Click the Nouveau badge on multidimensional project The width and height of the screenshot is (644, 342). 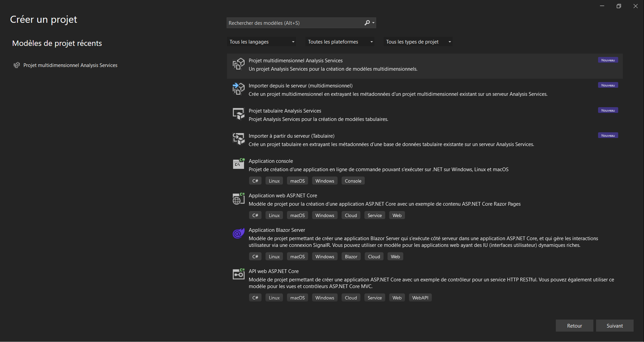[608, 60]
